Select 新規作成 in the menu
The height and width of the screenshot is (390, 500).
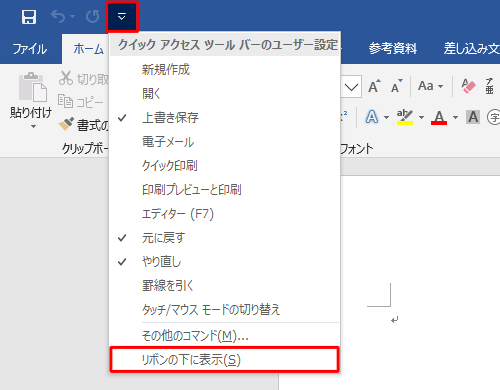[225, 69]
